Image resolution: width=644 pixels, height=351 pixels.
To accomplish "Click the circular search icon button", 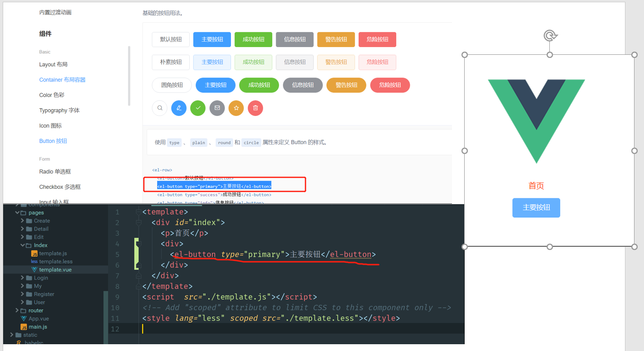I will coord(160,108).
